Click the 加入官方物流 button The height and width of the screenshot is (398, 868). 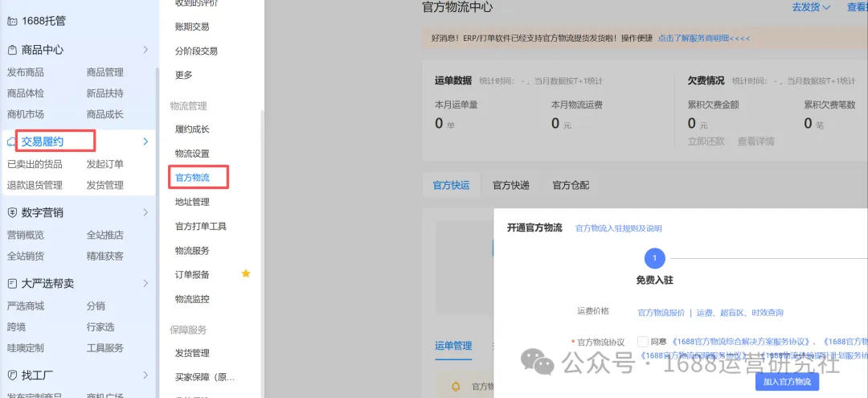(787, 382)
